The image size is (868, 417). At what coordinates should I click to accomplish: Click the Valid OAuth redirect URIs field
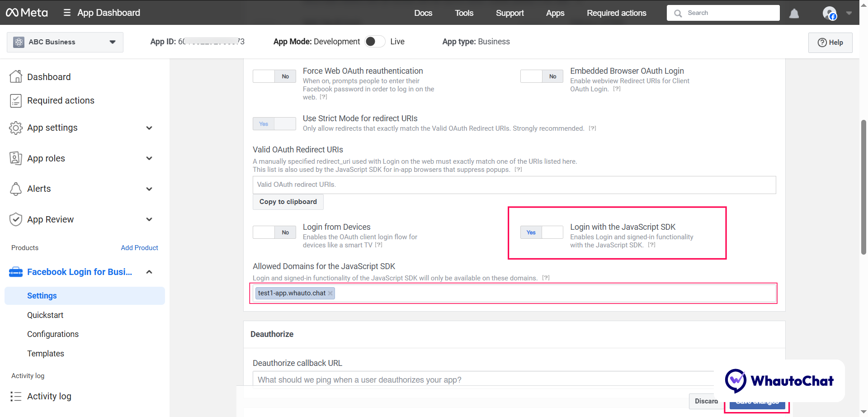[514, 185]
